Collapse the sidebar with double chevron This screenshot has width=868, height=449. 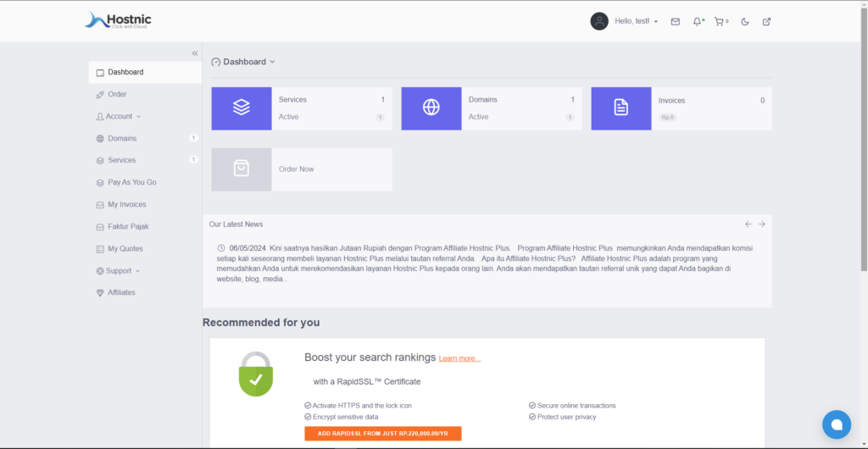click(195, 53)
